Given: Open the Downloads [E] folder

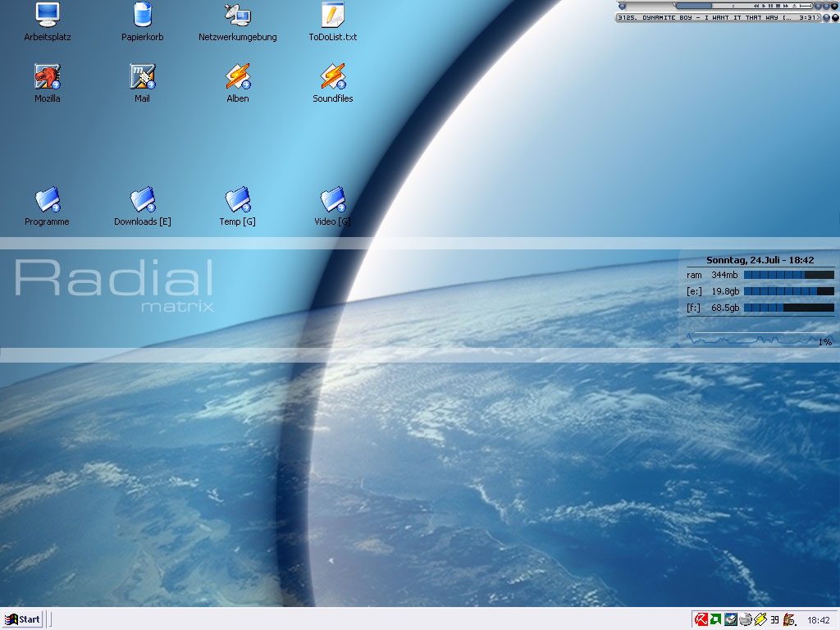Looking at the screenshot, I should click(x=143, y=206).
